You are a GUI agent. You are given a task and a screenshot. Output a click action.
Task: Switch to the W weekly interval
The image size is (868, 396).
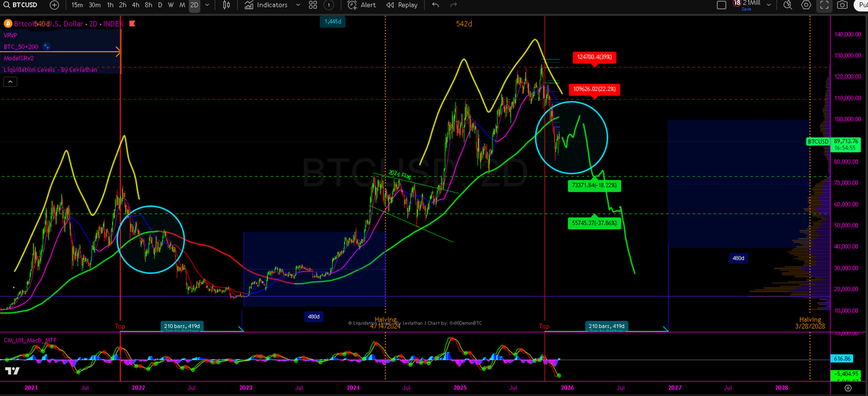pyautogui.click(x=171, y=5)
